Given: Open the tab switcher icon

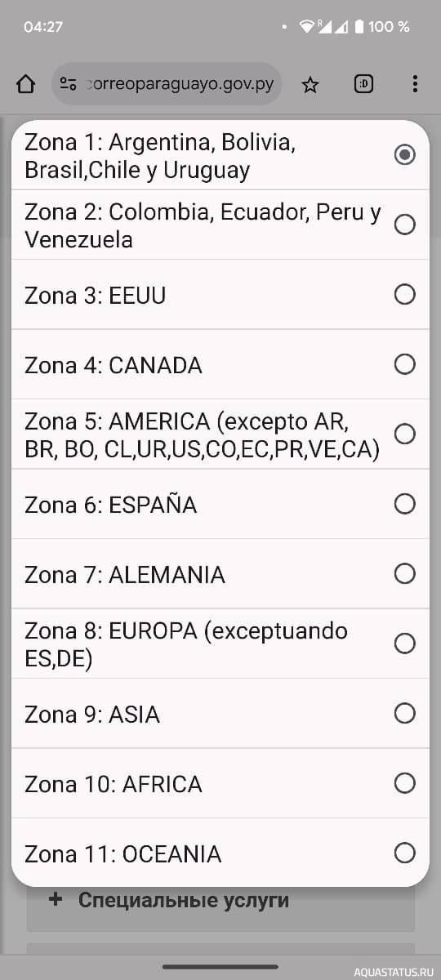Looking at the screenshot, I should click(363, 84).
